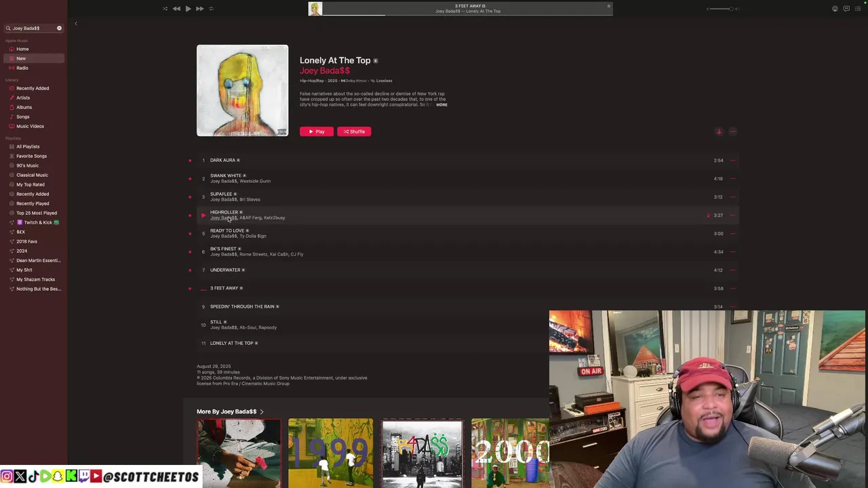Open the B4.DA.$$ album thumbnail
The width and height of the screenshot is (868, 488).
(422, 453)
